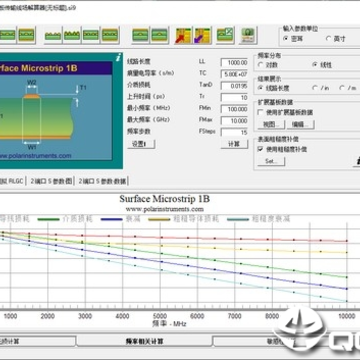Select 线路长度 result display option
Viewport: 360px width, 360px height.
[x=273, y=88]
